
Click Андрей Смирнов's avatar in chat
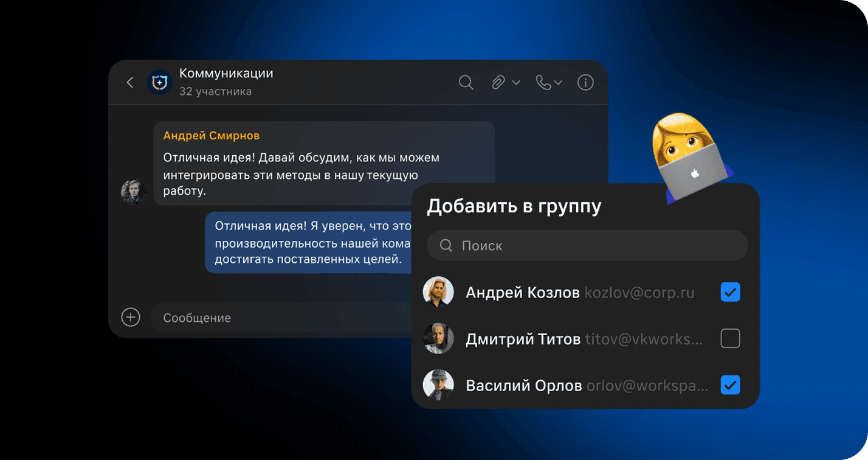coord(134,192)
